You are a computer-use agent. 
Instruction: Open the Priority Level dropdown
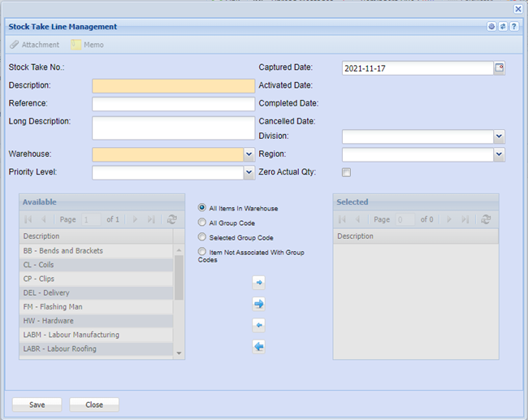[x=249, y=172]
